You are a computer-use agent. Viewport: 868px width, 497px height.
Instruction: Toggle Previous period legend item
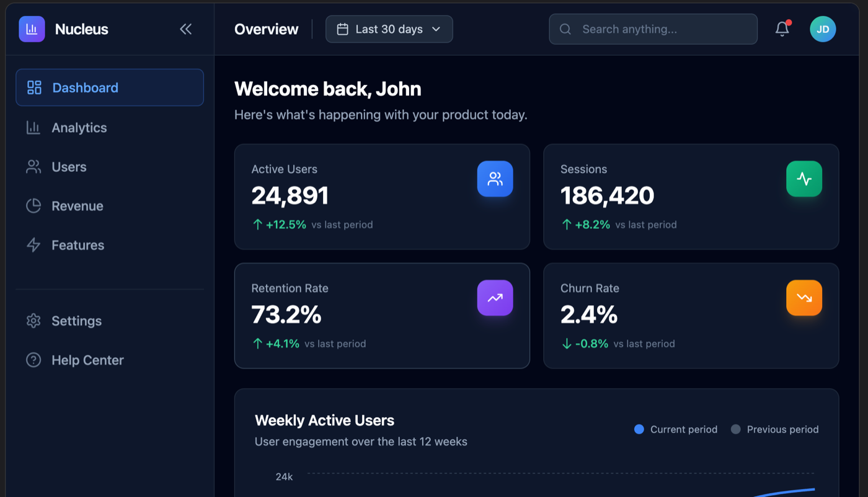tap(775, 429)
